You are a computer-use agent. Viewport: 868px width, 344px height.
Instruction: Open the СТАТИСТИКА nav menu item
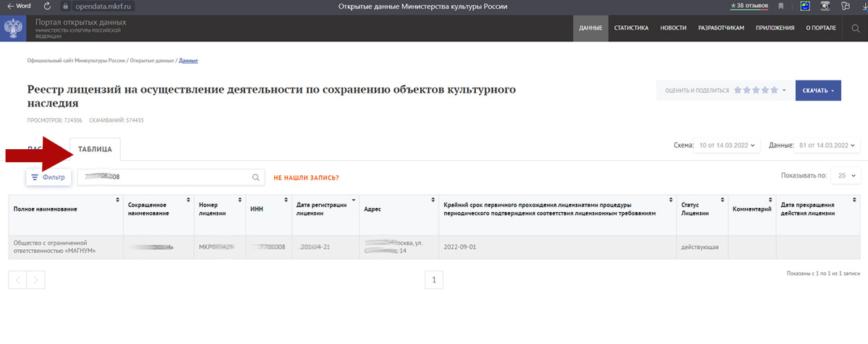(631, 28)
